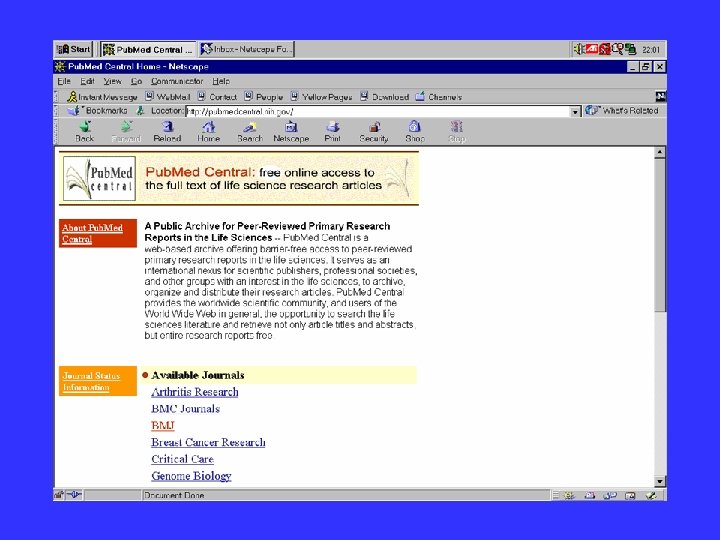Open the View menu
Image resolution: width=720 pixels, height=540 pixels.
coord(112,81)
